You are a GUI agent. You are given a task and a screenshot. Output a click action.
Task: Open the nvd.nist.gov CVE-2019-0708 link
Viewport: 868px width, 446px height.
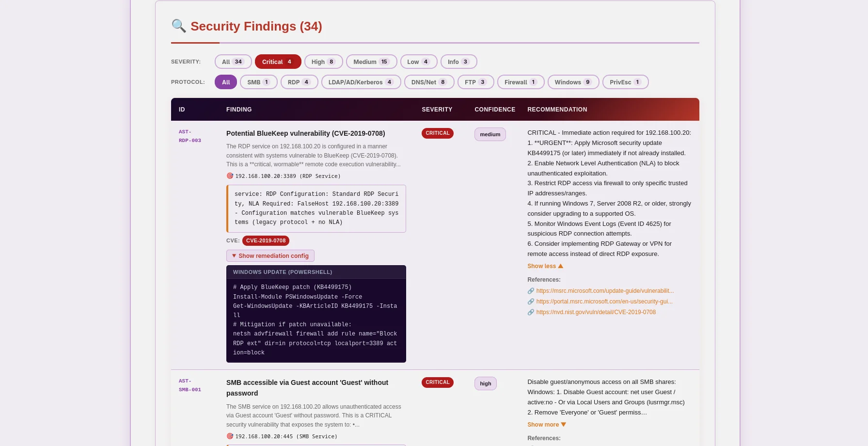596,312
